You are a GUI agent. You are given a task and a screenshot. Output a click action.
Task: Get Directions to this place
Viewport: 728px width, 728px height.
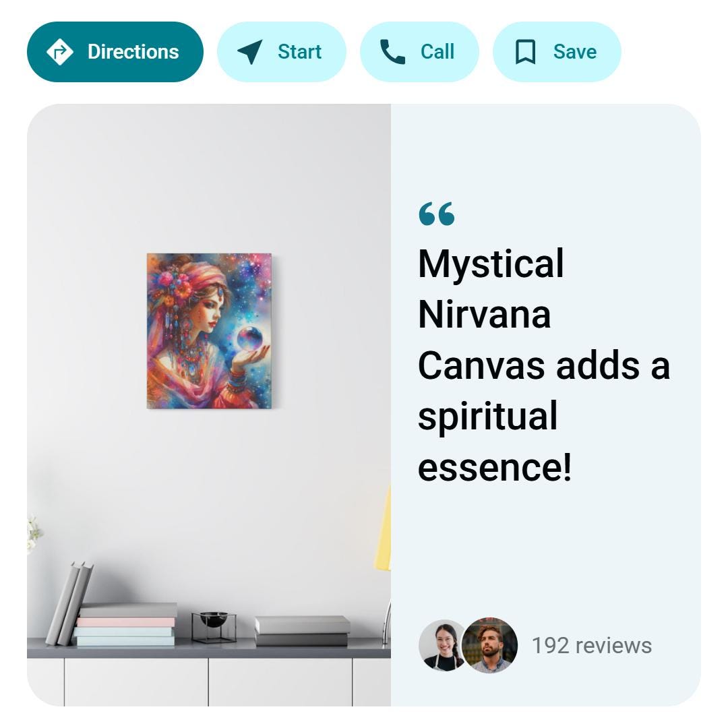[x=115, y=52]
